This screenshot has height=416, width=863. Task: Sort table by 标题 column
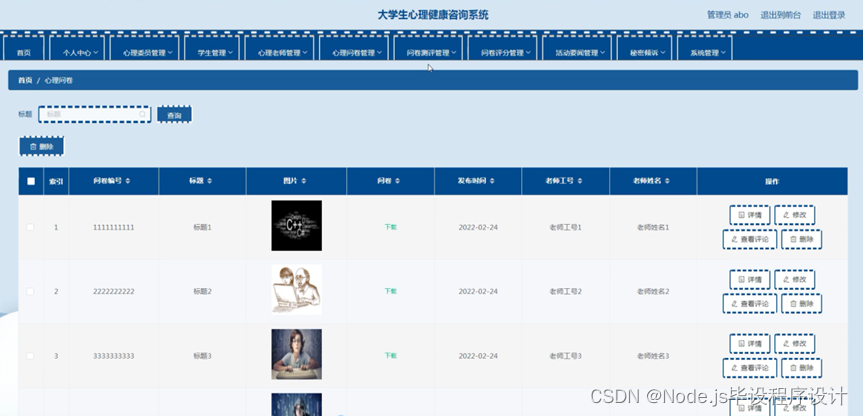click(210, 181)
